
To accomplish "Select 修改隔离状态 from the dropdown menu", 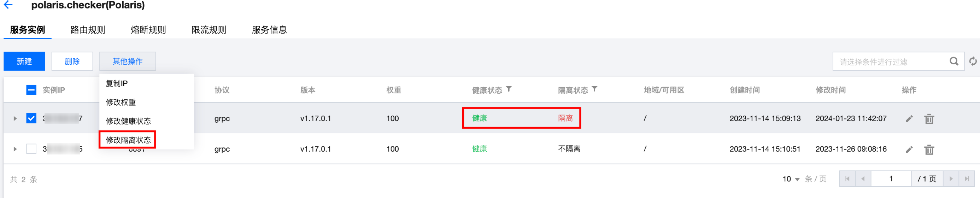I will pos(128,140).
